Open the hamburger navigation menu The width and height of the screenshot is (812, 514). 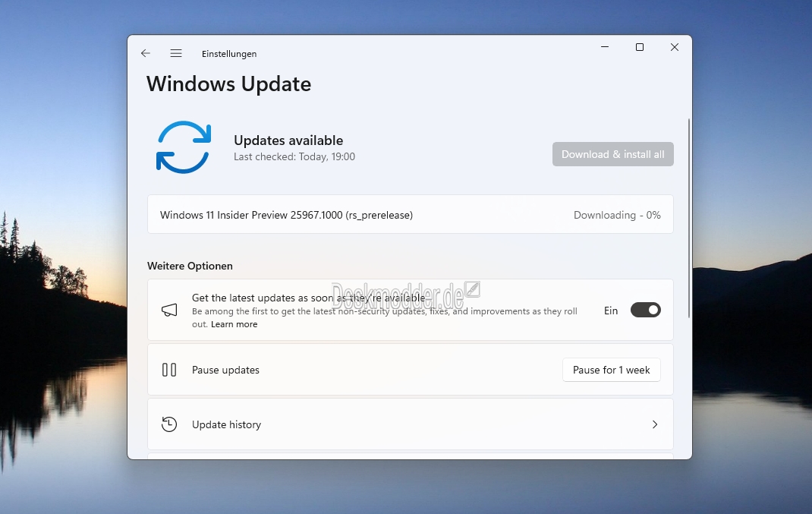pyautogui.click(x=176, y=53)
